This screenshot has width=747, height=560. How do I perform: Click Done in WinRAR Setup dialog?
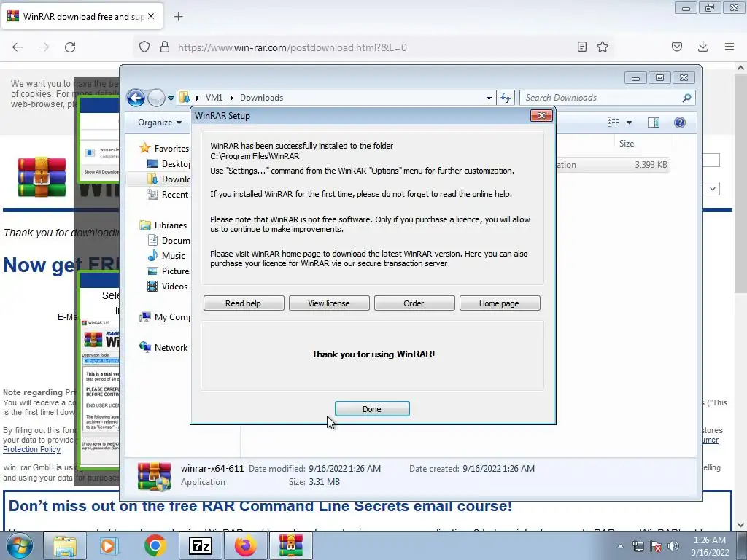(x=372, y=409)
